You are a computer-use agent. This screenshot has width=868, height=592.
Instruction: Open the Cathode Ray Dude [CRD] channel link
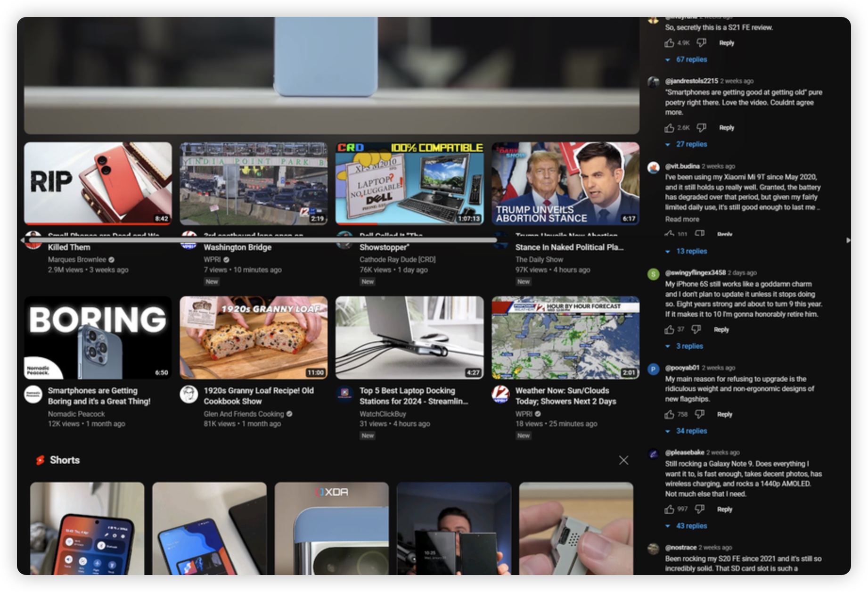(397, 259)
